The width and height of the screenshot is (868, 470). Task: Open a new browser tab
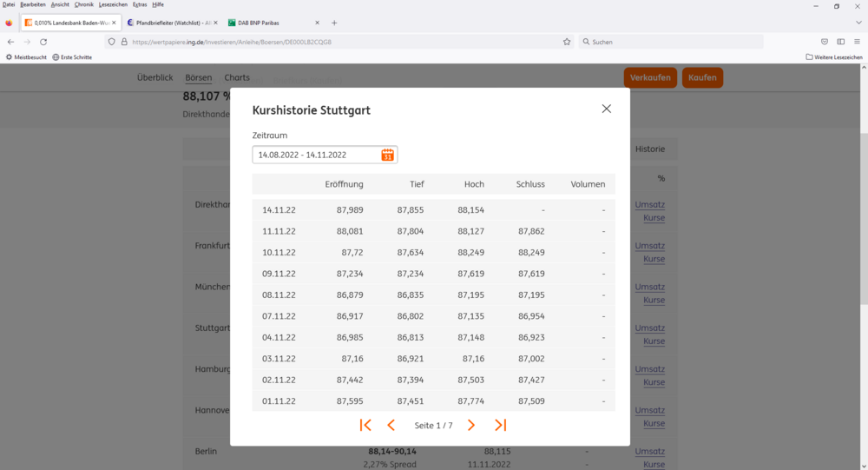point(334,23)
